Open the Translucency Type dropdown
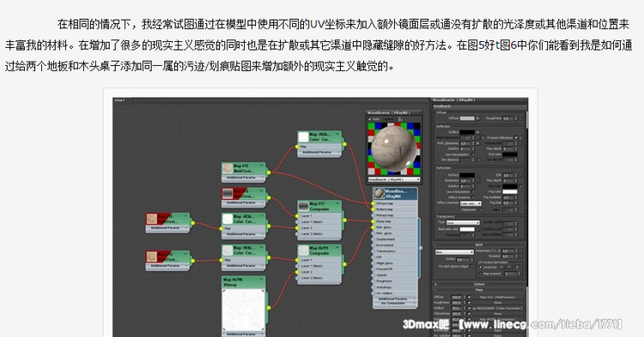Image resolution: width=644 pixels, height=337 pixels. [x=463, y=222]
